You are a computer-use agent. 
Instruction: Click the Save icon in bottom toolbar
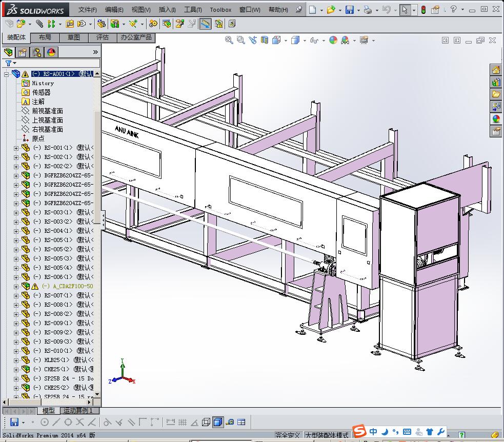(14, 422)
